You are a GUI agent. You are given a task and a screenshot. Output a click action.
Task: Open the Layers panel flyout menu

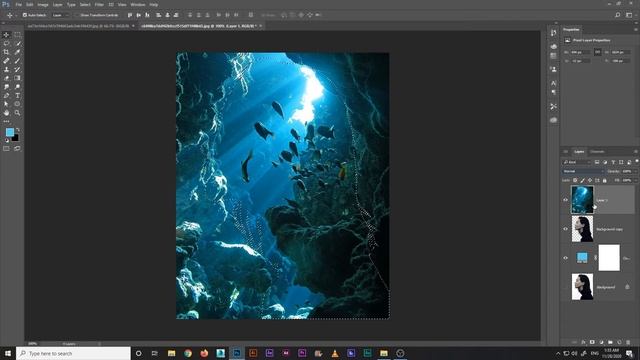point(636,152)
